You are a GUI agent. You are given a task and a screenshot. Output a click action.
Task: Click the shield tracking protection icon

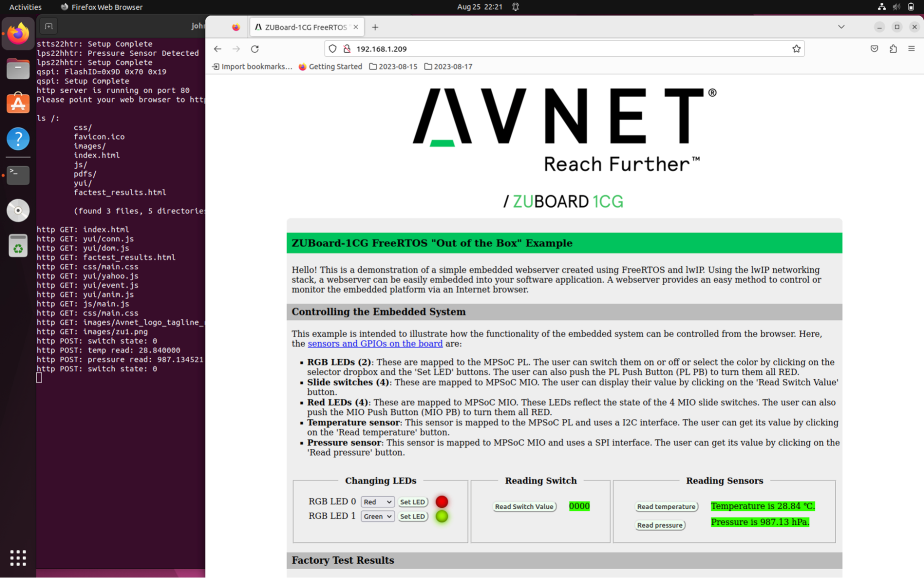pyautogui.click(x=332, y=49)
